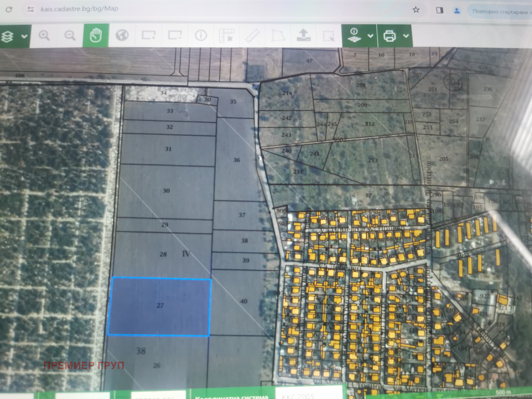Select the rectangle zoom-in tool
The height and width of the screenshot is (399, 532).
148,35
